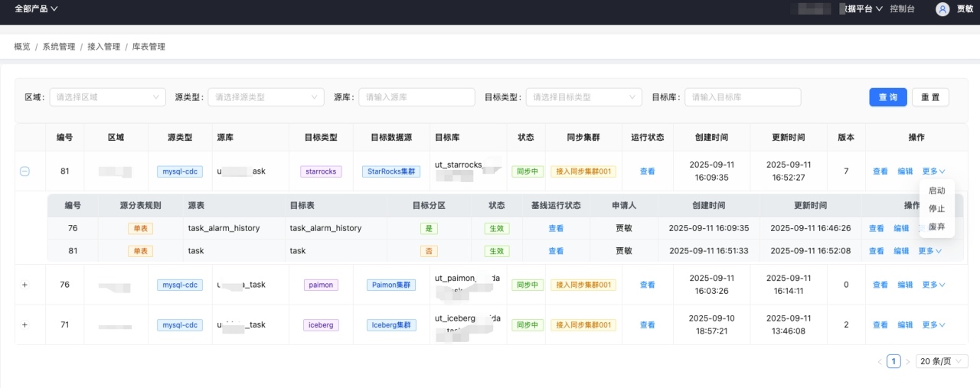
Task: Select 启动 from the 更多 menu
Action: [936, 191]
